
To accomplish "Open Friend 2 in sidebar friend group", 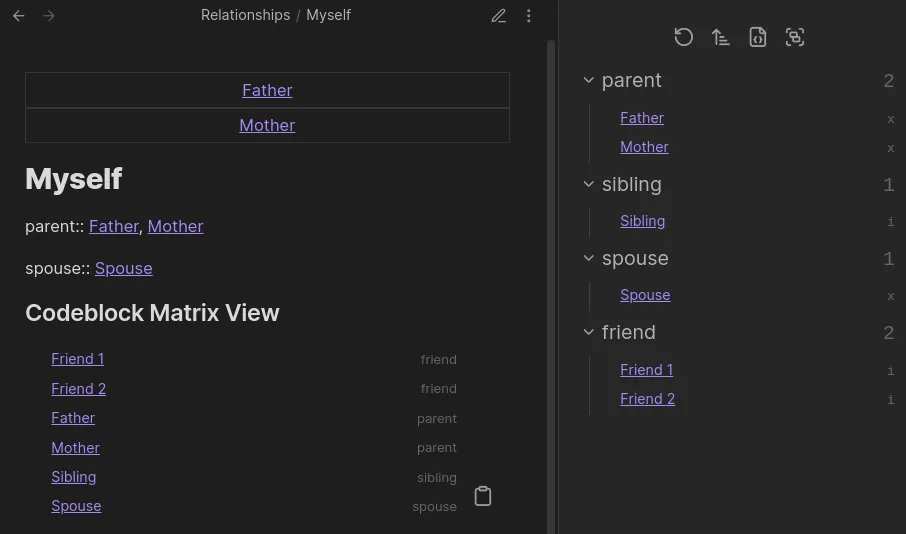I will point(647,399).
